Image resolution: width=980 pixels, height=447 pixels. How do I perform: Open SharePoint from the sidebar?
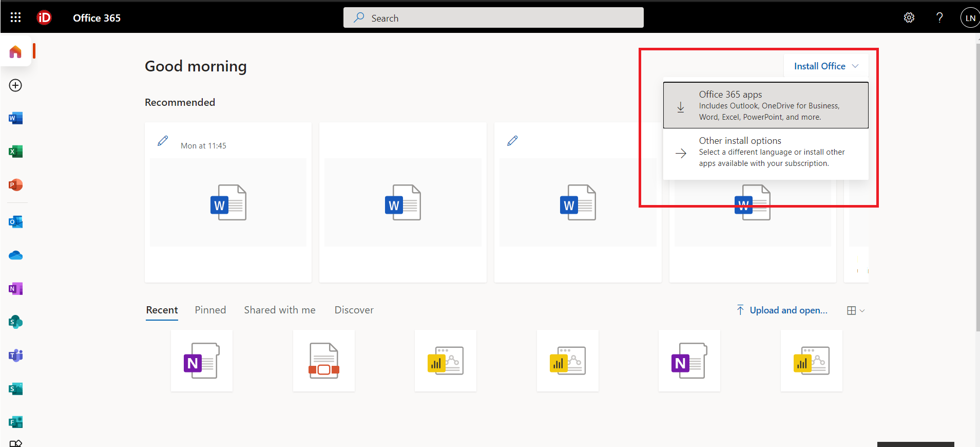tap(15, 322)
